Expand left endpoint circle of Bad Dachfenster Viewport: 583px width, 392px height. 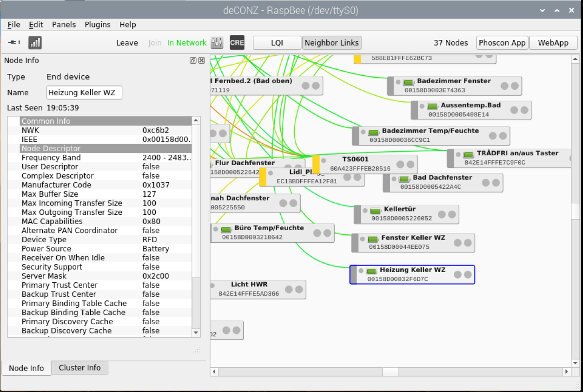pyautogui.click(x=486, y=183)
